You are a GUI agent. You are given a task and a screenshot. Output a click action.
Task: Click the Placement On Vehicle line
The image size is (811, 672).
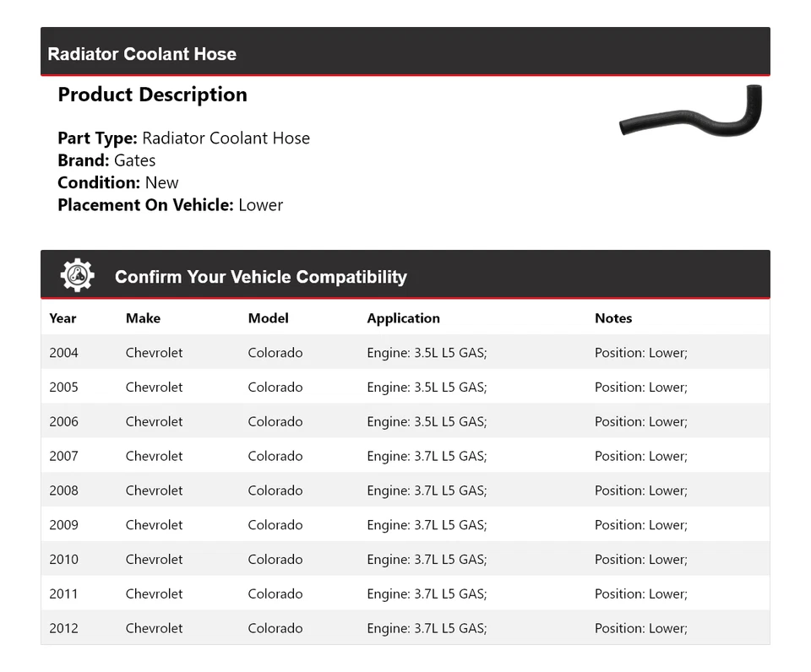point(170,204)
